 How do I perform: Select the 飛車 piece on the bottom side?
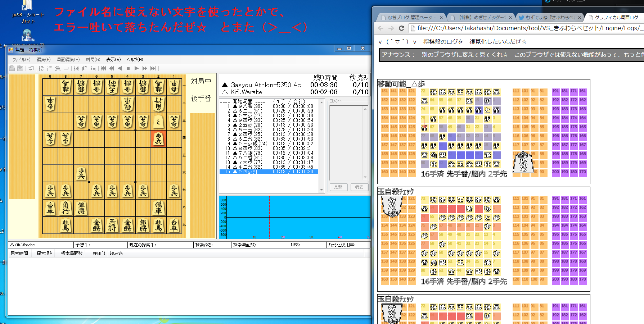158,208
